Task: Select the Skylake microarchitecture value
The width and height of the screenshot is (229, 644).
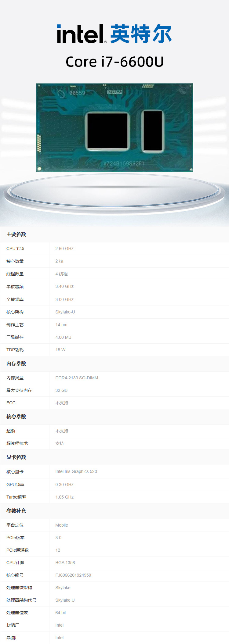Action: pos(63,588)
